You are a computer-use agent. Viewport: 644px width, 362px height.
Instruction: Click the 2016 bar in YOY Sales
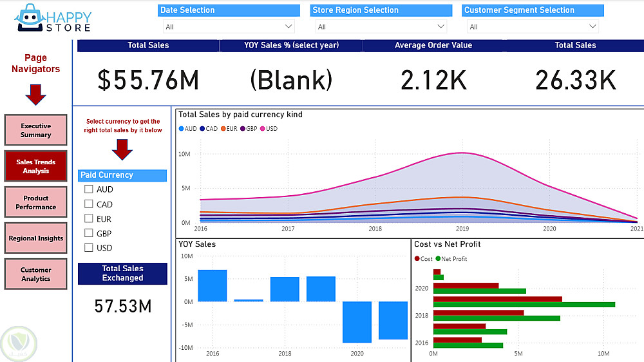pyautogui.click(x=213, y=285)
